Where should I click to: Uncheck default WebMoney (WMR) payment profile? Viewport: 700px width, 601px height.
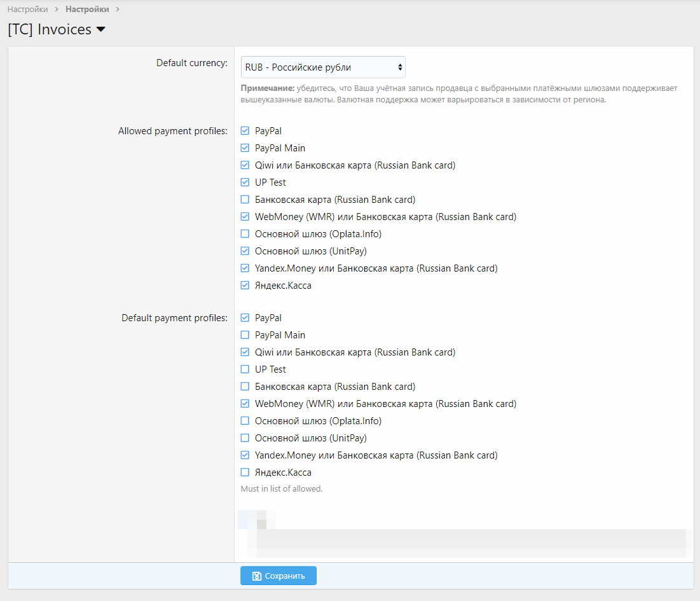245,404
